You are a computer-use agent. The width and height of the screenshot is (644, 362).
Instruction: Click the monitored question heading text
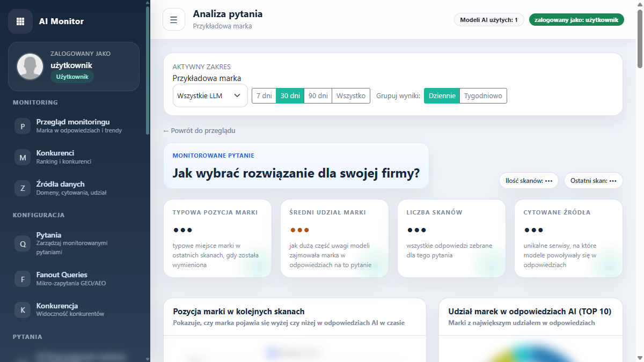tap(296, 173)
